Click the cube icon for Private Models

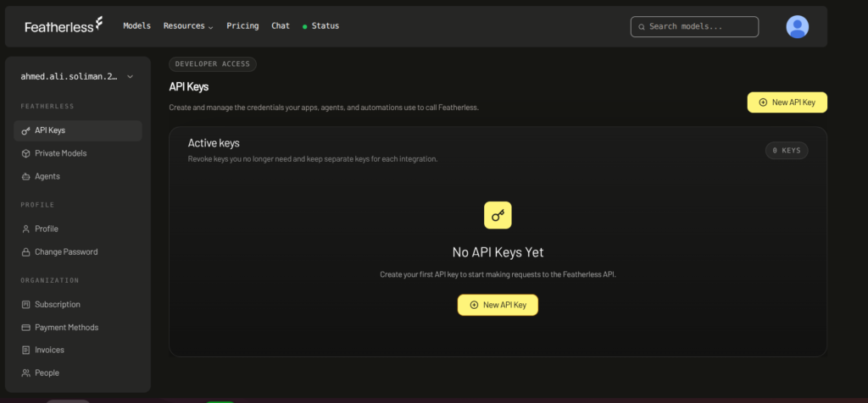(25, 154)
